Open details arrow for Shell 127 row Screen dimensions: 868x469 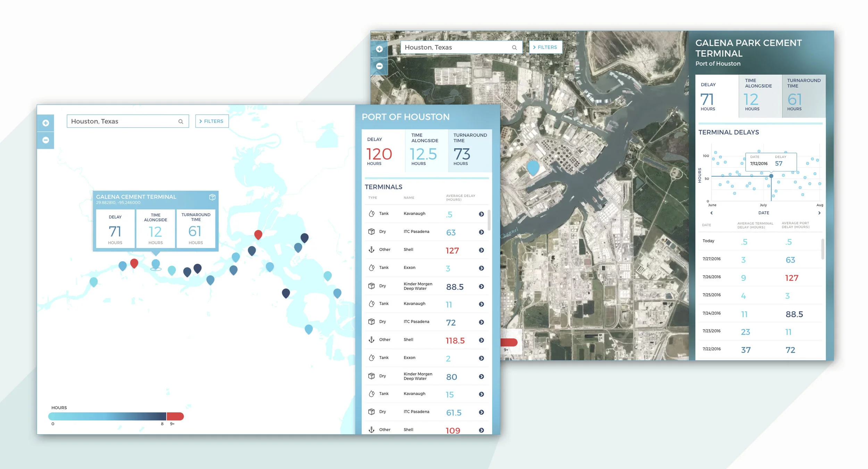click(481, 250)
